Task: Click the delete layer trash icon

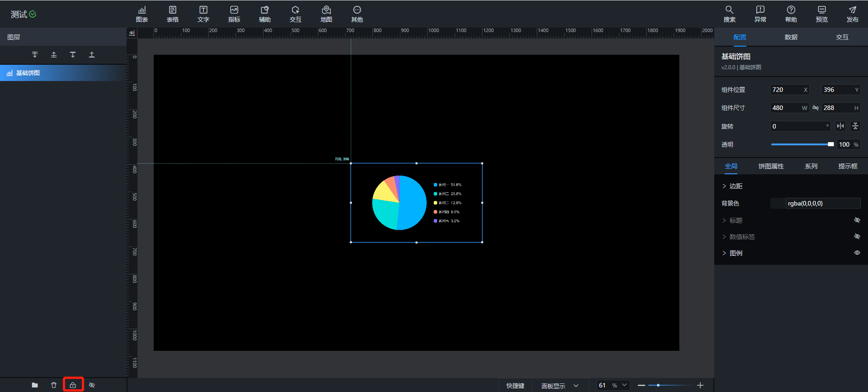Action: click(54, 385)
